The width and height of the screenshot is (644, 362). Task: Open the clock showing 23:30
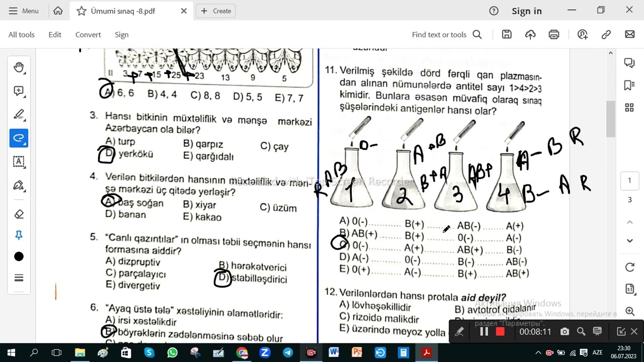point(624,352)
